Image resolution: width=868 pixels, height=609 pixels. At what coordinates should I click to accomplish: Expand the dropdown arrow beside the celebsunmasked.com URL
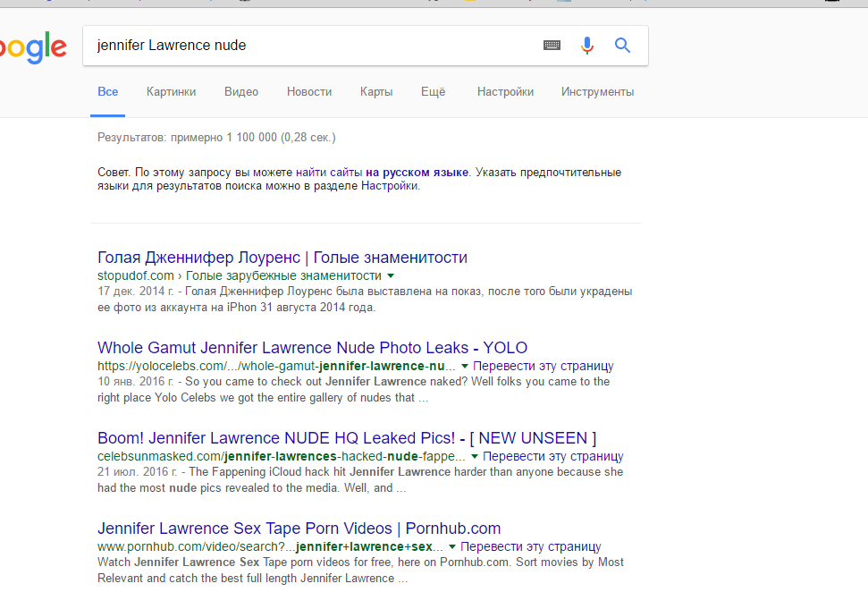click(474, 457)
